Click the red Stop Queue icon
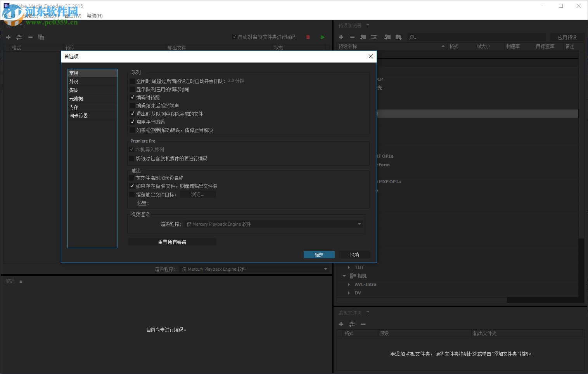This screenshot has width=588, height=374. point(308,37)
